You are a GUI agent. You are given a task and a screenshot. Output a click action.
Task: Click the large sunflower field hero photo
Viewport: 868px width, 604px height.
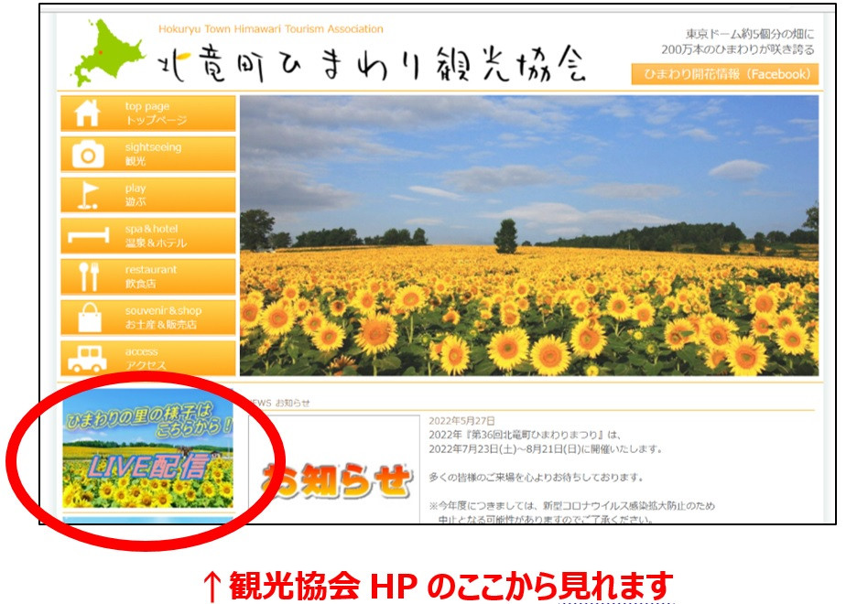point(528,235)
